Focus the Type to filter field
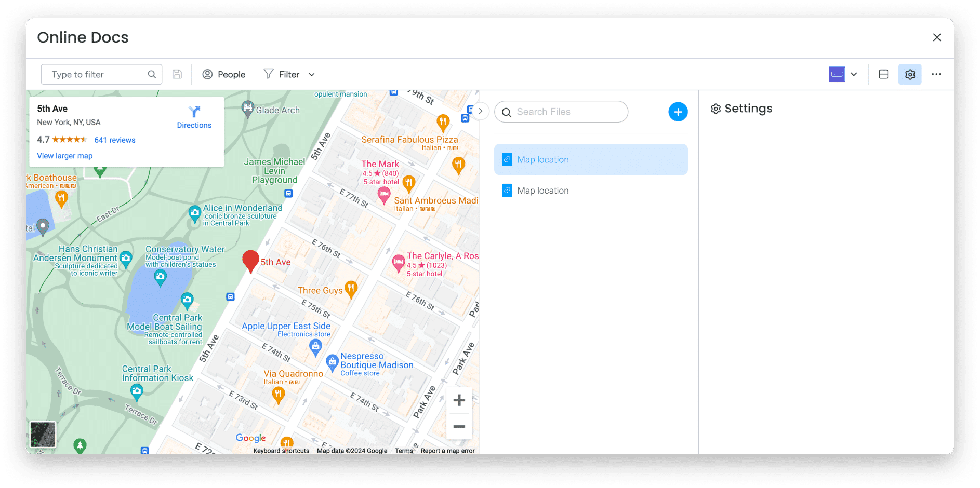The height and width of the screenshot is (488, 980). click(101, 74)
